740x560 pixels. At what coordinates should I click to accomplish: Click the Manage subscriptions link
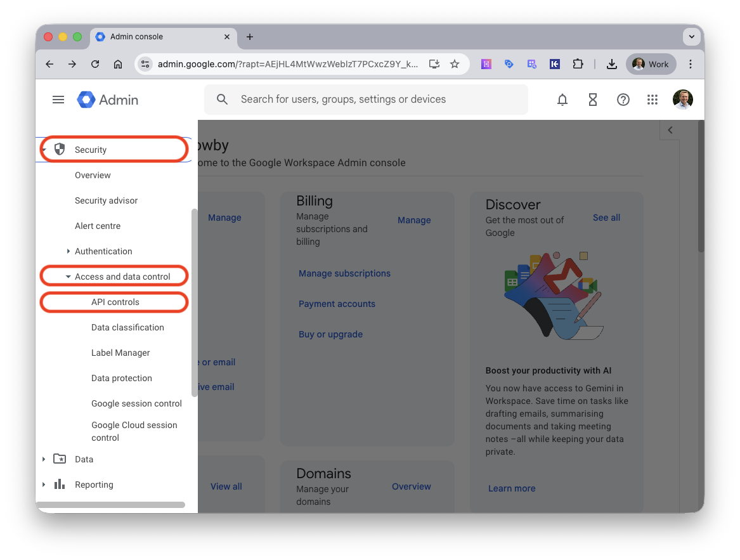click(344, 274)
